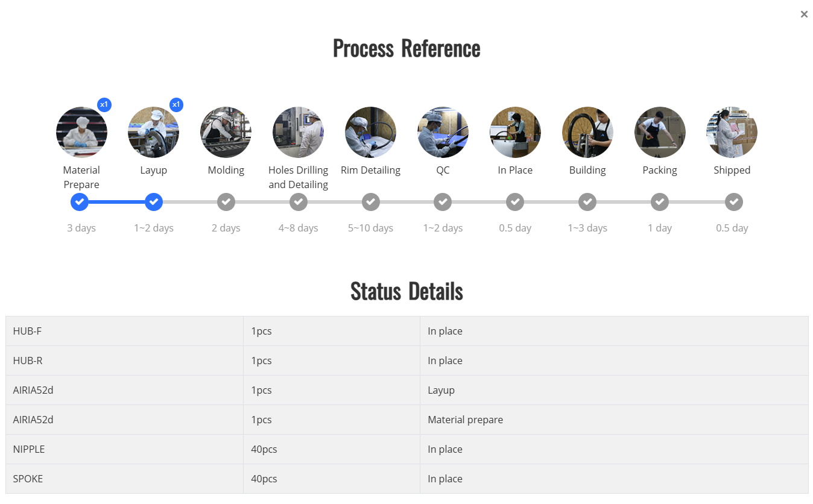This screenshot has height=504, width=813.
Task: Click the Rim Detailing step photo
Action: point(370,133)
